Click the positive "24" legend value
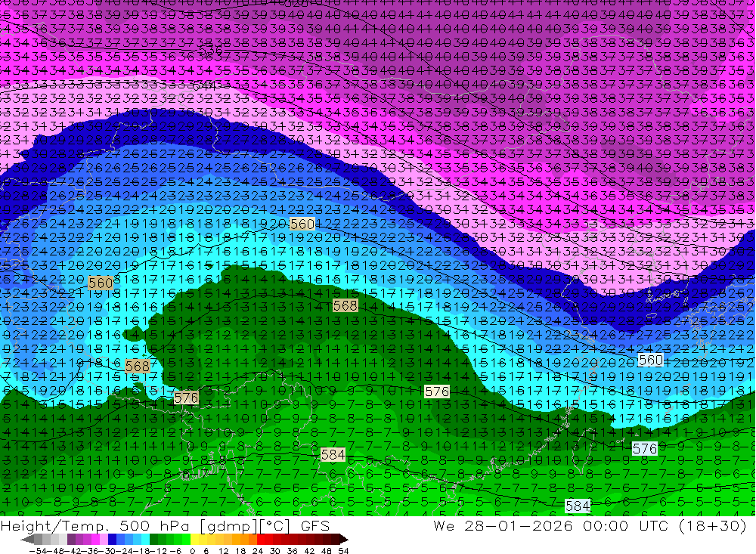The image size is (756, 554). tap(258, 551)
